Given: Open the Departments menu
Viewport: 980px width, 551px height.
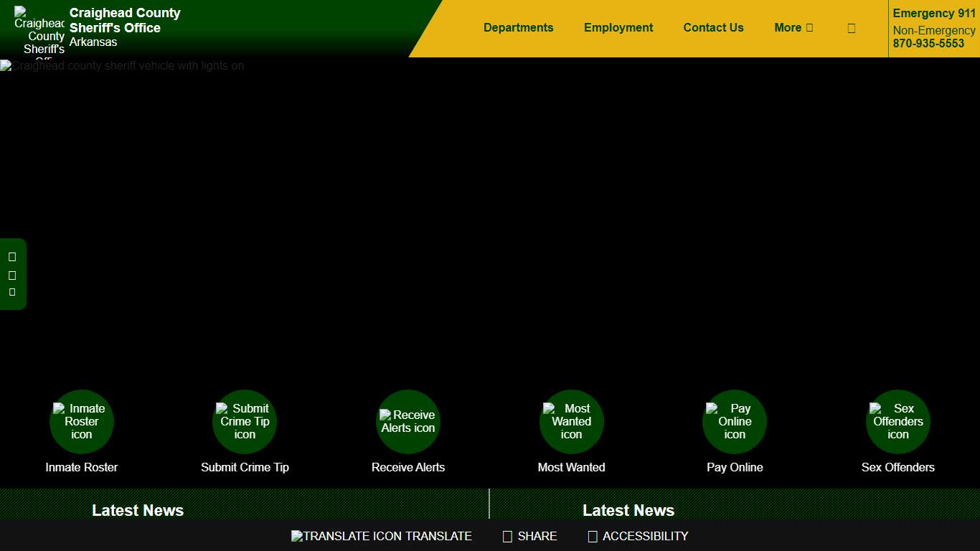Looking at the screenshot, I should point(518,28).
